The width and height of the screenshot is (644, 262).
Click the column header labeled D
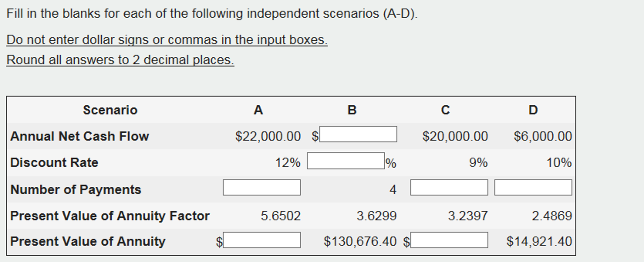pyautogui.click(x=533, y=110)
